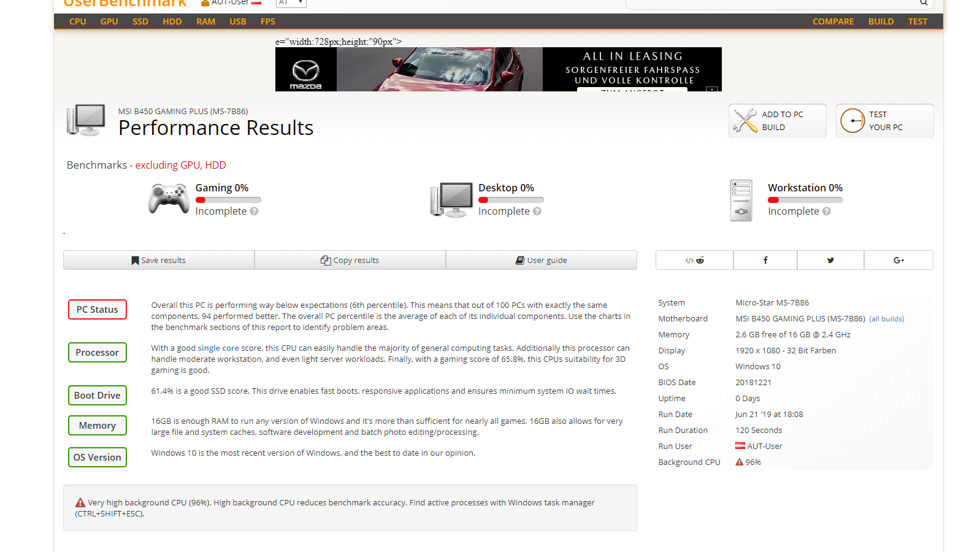Click the Micro-Star MS-7B86 system value
The height and width of the screenshot is (552, 980).
click(772, 302)
